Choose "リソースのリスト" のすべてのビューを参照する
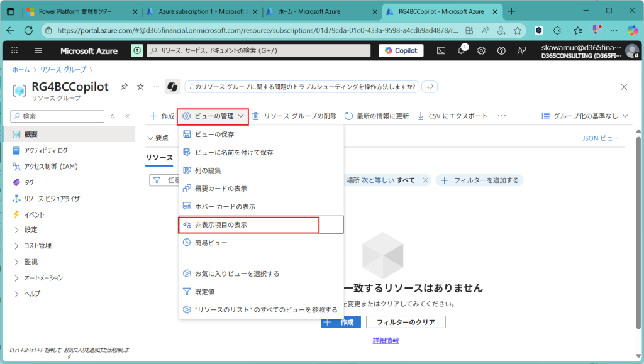 tap(261, 309)
